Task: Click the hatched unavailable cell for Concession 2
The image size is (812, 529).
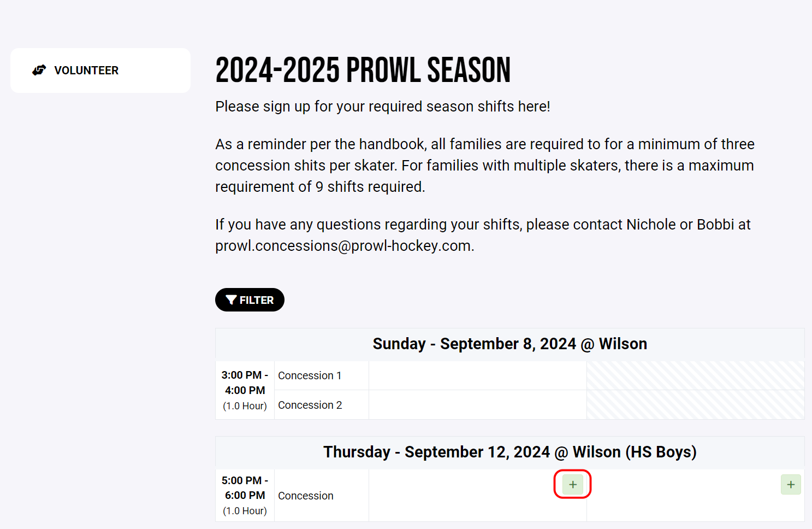Action: click(x=695, y=405)
